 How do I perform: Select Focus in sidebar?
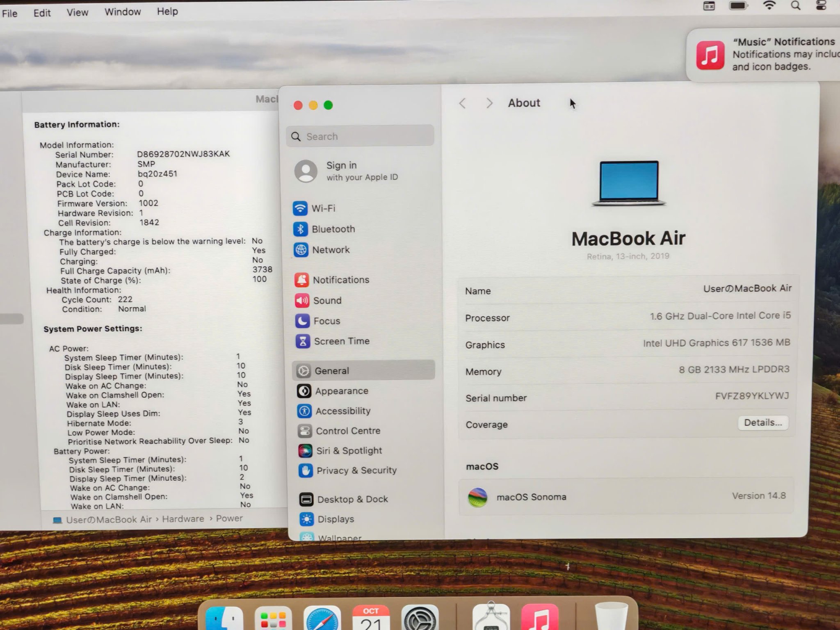point(326,321)
